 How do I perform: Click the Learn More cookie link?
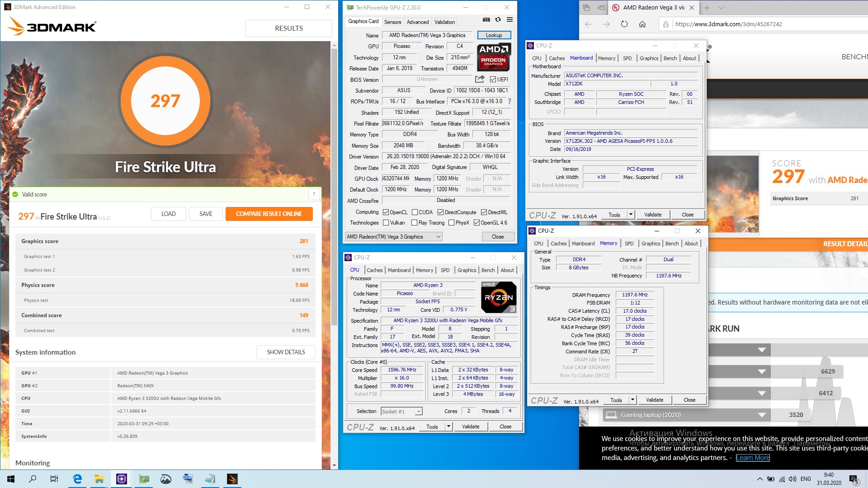753,457
